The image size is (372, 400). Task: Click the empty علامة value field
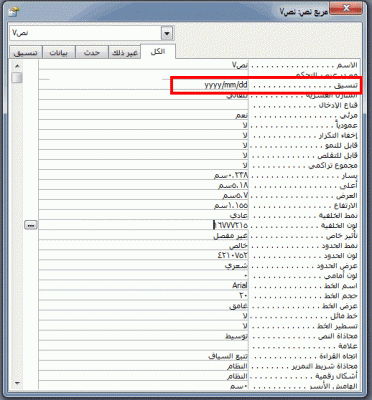coord(143,346)
